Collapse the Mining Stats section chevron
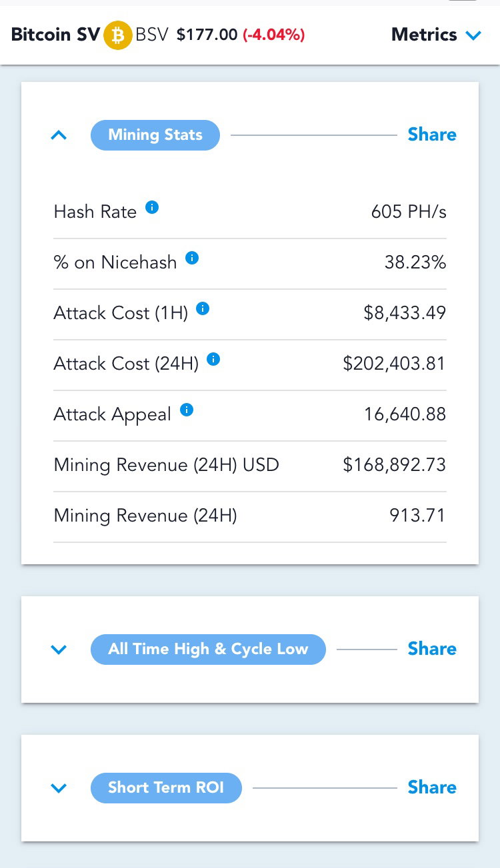This screenshot has width=500, height=868. coord(59,135)
